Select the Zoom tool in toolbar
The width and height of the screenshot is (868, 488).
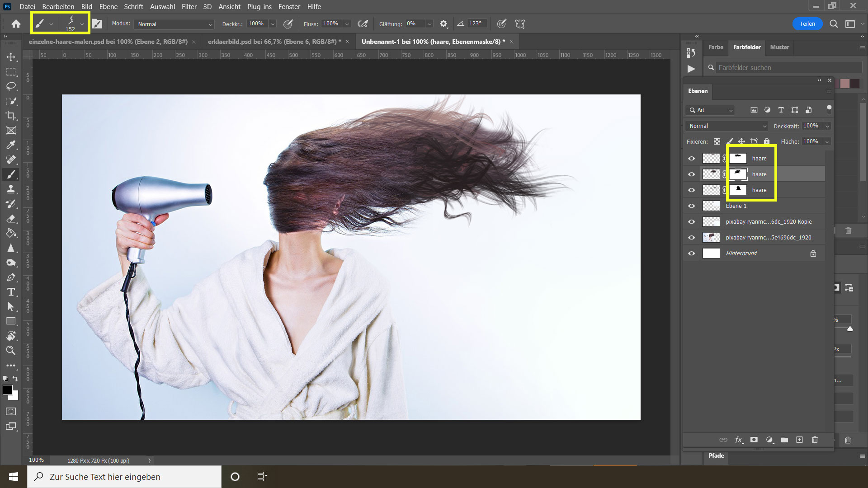click(11, 350)
